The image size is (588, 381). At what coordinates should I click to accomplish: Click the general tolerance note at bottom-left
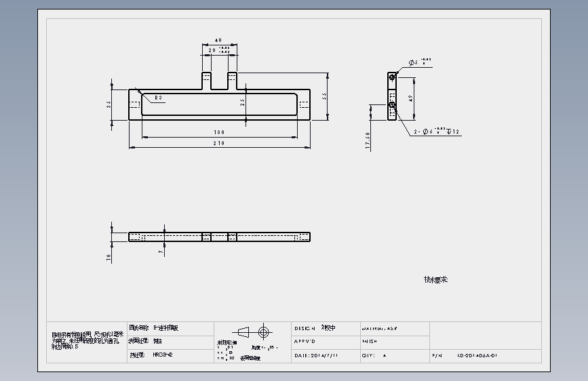coord(87,340)
